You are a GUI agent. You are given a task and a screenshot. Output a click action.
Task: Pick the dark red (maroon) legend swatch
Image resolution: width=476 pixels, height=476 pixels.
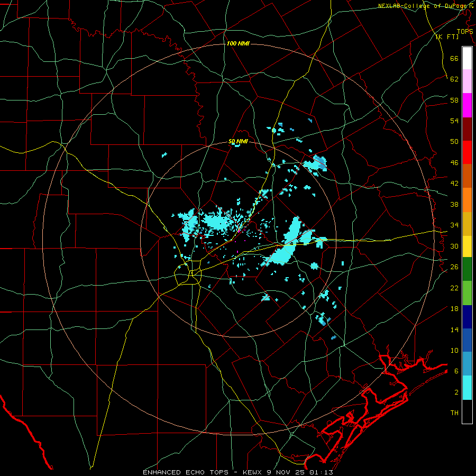467,129
